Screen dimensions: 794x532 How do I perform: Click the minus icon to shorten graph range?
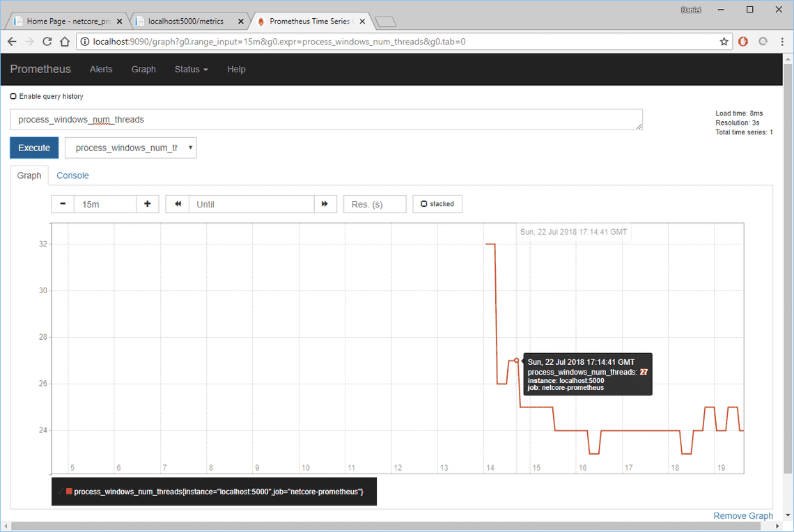click(x=62, y=204)
